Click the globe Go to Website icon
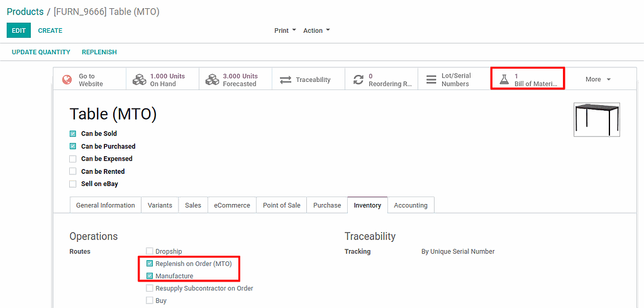 click(x=67, y=80)
